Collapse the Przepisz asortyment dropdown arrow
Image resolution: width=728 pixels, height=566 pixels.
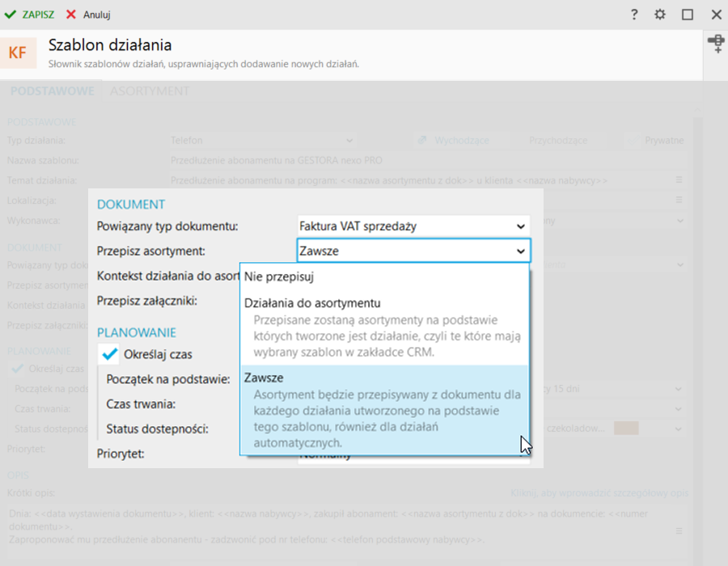(x=520, y=251)
